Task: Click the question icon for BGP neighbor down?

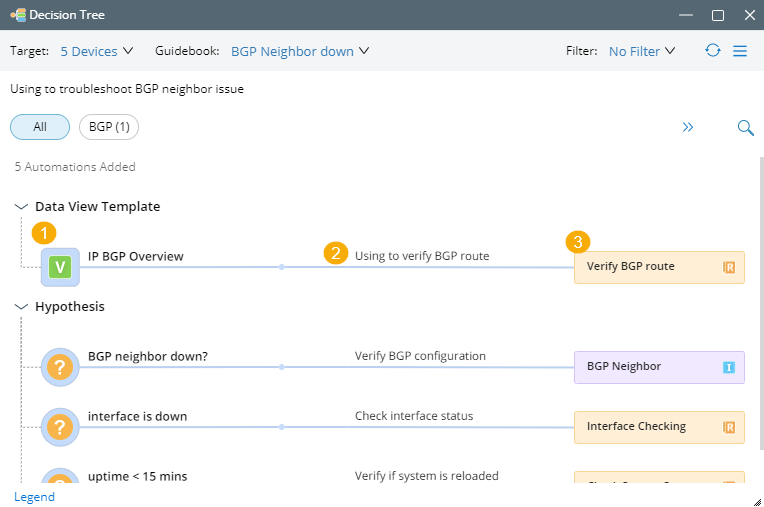Action: click(60, 367)
